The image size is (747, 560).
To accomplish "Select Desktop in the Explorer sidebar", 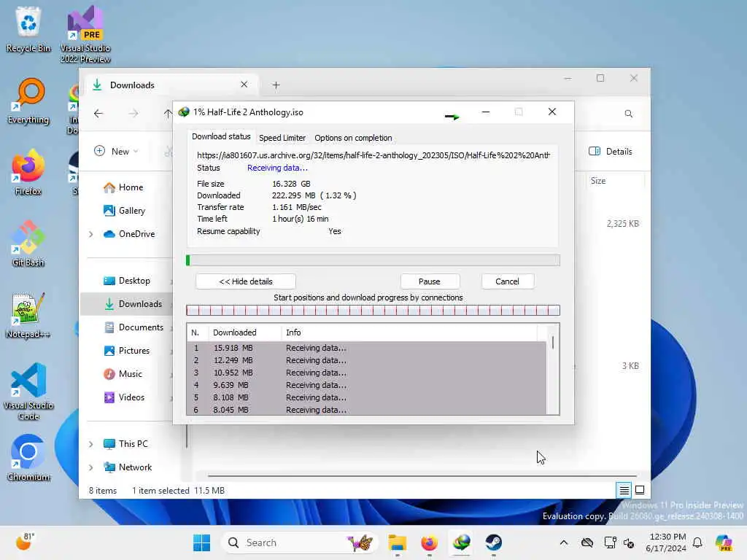I will click(x=127, y=281).
